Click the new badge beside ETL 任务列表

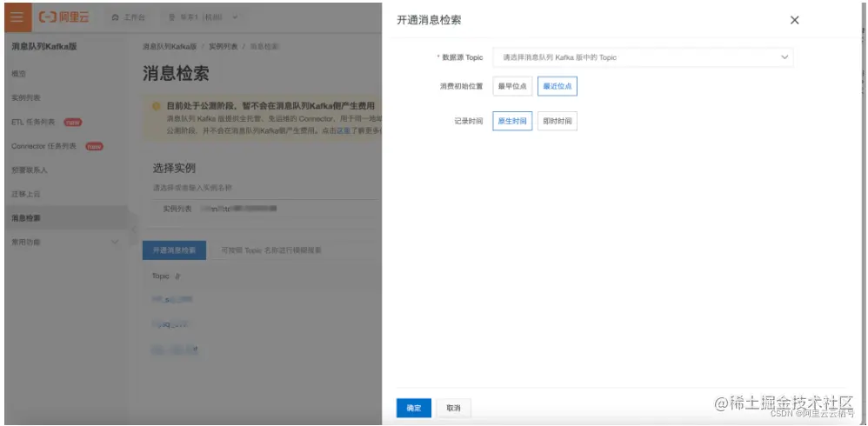pos(73,123)
